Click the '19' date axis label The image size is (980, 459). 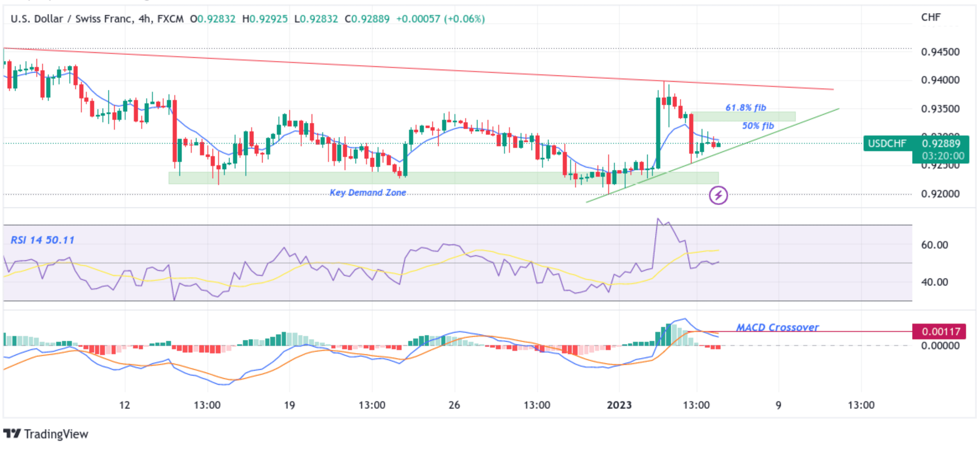[x=289, y=405]
